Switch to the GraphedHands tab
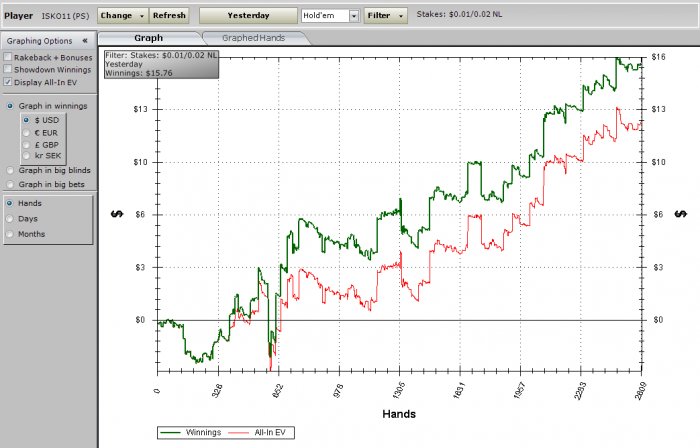 coord(254,38)
